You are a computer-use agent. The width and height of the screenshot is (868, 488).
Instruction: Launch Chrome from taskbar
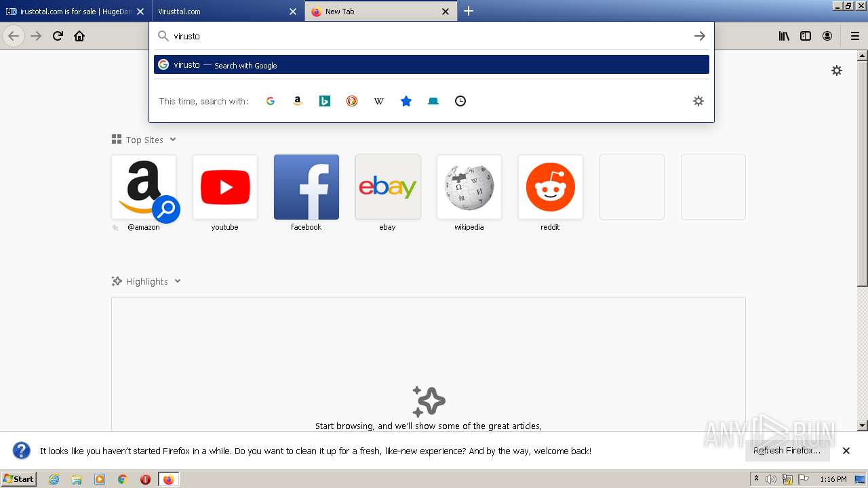pyautogui.click(x=123, y=479)
